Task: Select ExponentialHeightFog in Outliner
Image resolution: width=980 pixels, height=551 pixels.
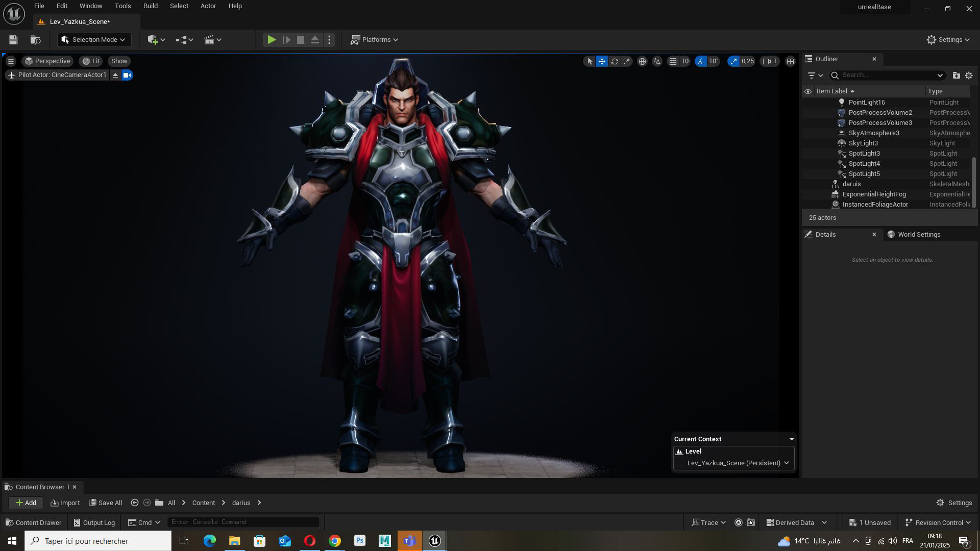Action: pos(874,194)
